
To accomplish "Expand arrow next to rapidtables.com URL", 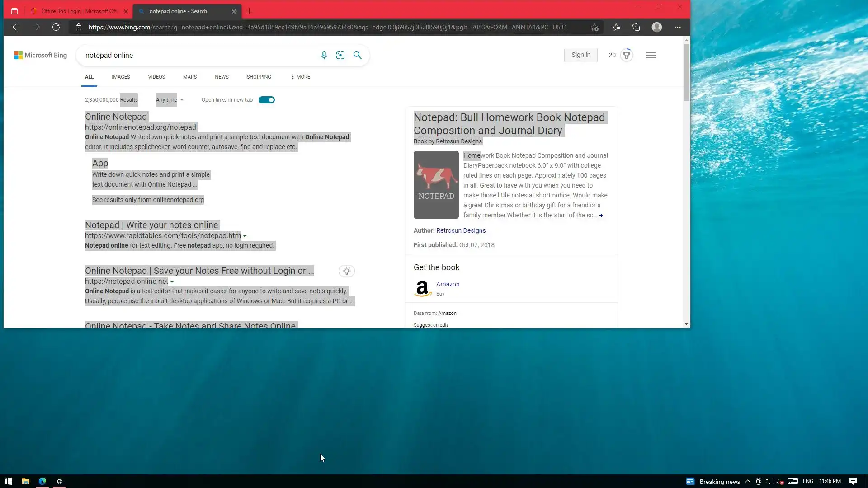I will coord(245,236).
